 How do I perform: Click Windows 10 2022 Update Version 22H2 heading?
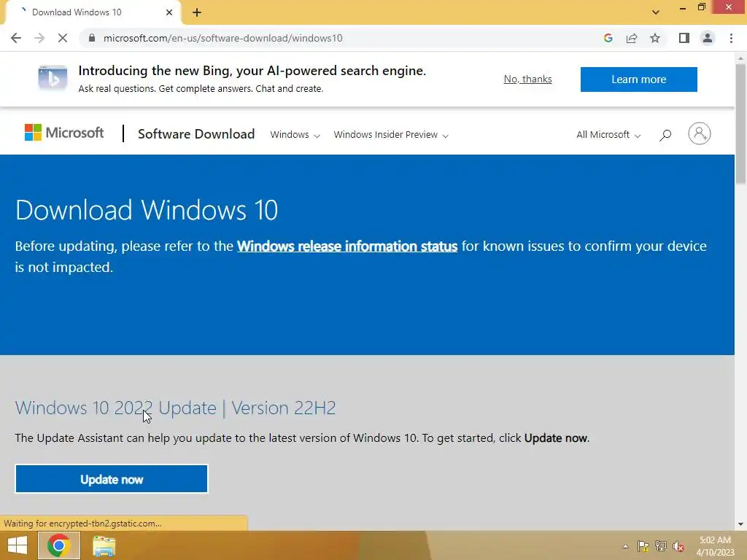175,408
